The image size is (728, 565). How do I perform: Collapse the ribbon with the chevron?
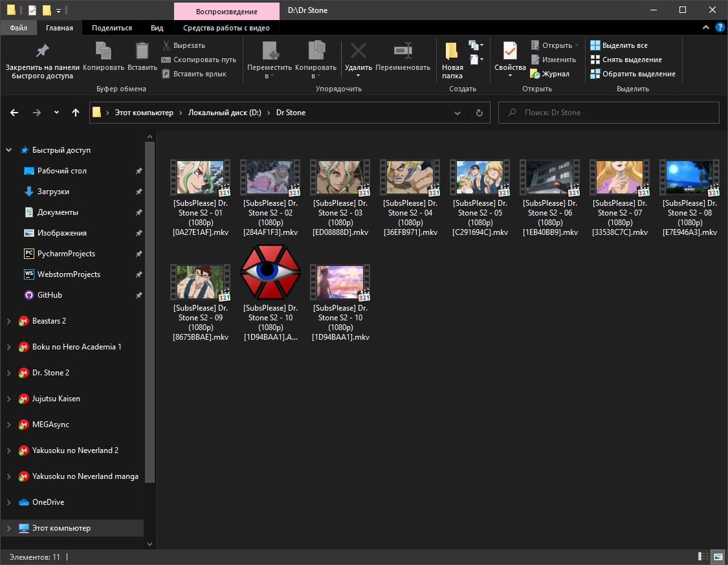pos(706,27)
